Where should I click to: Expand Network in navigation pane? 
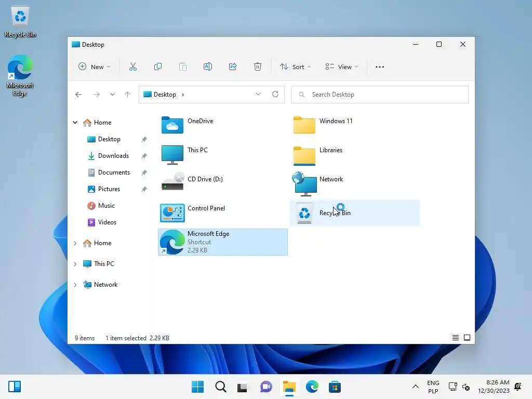75,285
